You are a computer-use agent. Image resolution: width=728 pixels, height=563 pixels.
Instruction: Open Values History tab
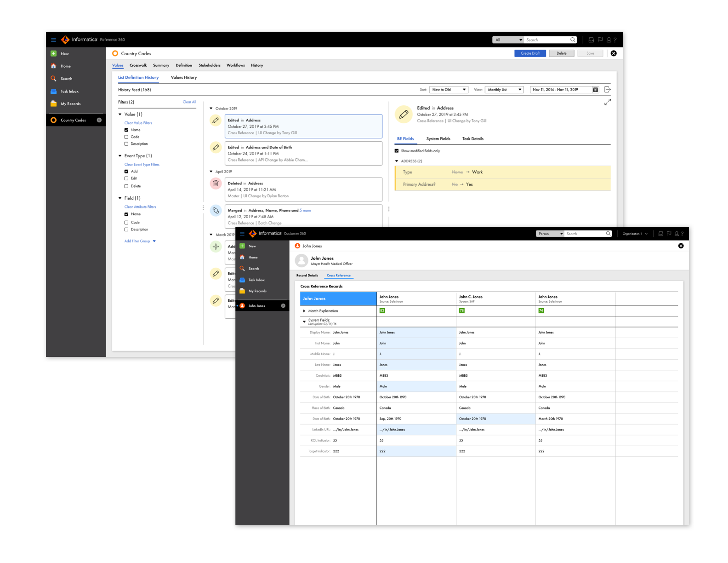point(184,77)
